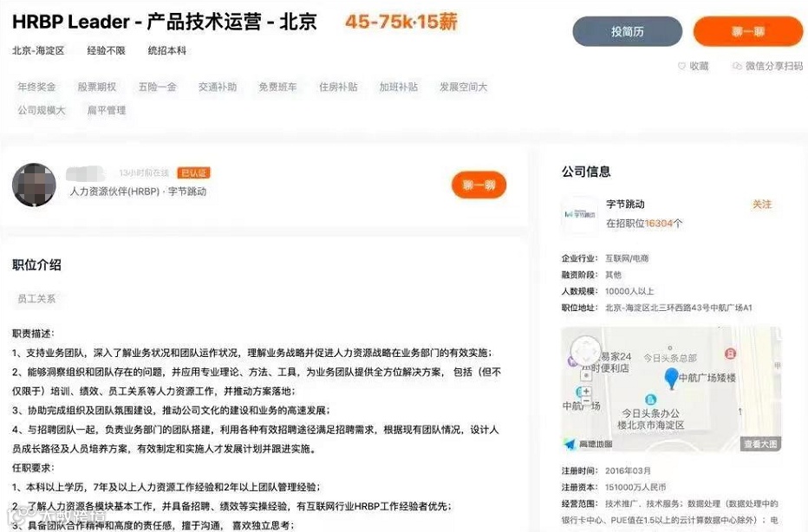808x532 pixels.
Task: Click the 经验不限 experience text
Action: point(106,50)
